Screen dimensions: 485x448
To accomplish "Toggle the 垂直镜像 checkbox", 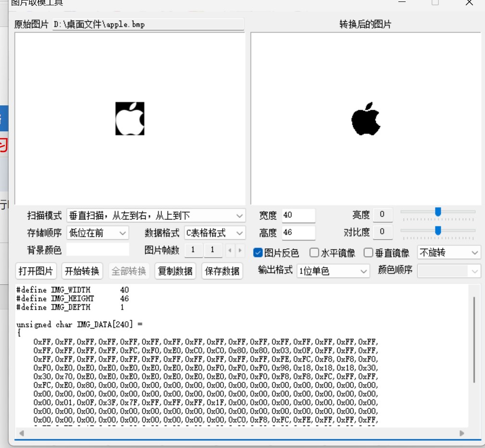I will coord(369,253).
